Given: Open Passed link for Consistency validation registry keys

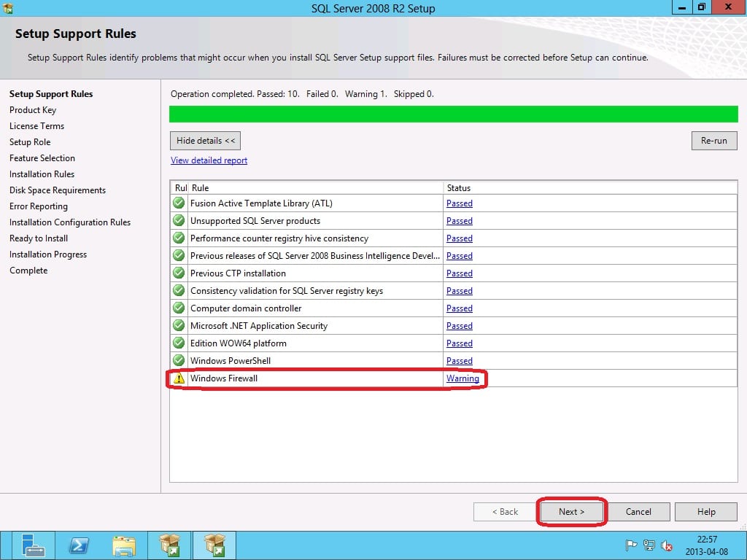Looking at the screenshot, I should click(460, 290).
